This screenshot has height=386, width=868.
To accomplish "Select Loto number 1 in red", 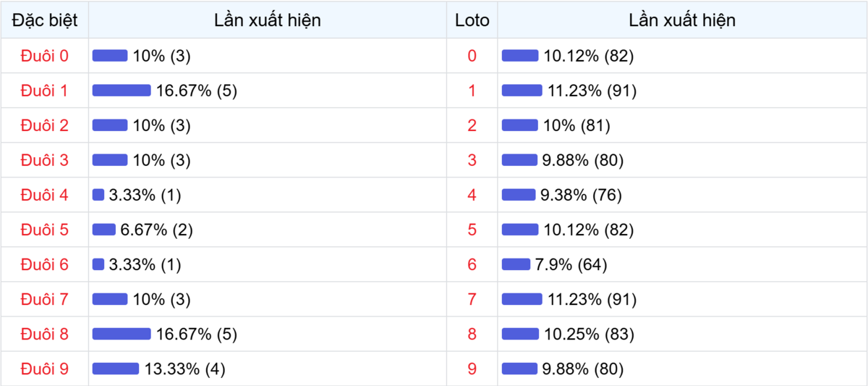I will click(x=472, y=91).
